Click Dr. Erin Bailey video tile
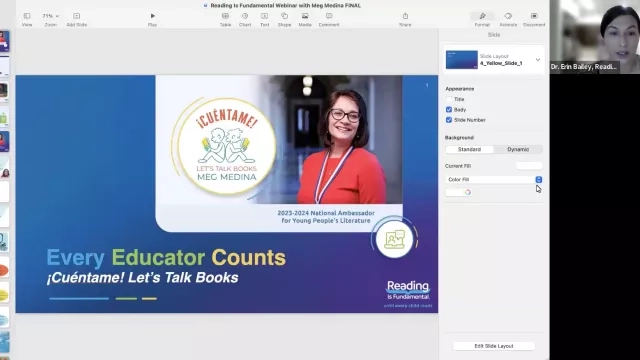 (x=595, y=37)
